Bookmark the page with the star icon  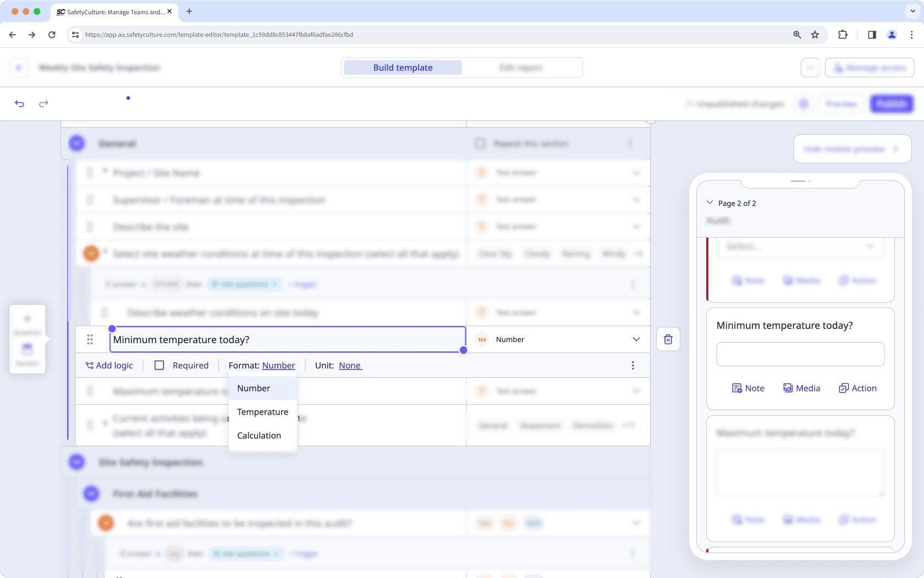pos(815,34)
